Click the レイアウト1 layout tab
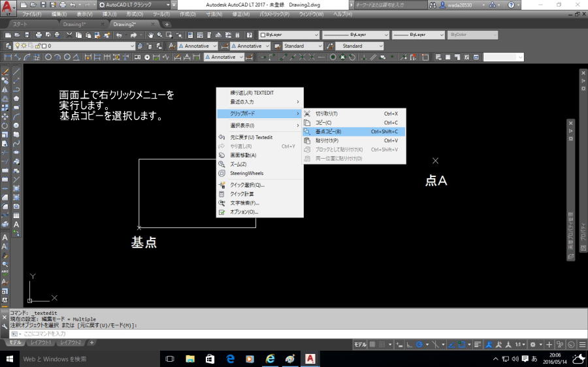588x367 pixels. coord(41,342)
